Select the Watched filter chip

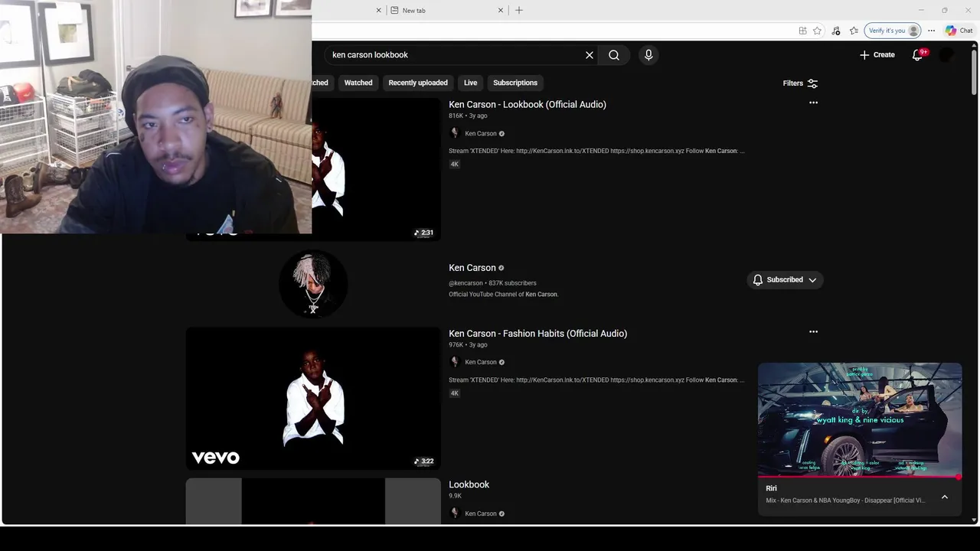coord(358,83)
